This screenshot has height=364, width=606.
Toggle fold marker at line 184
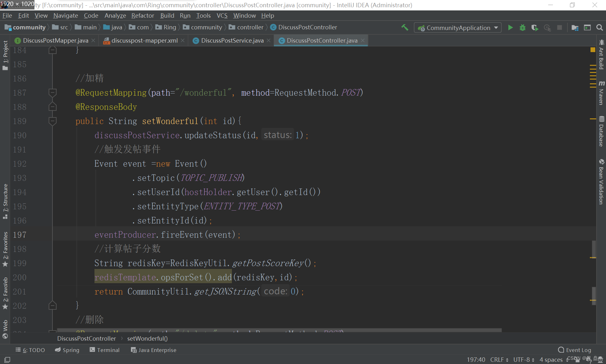click(x=53, y=50)
